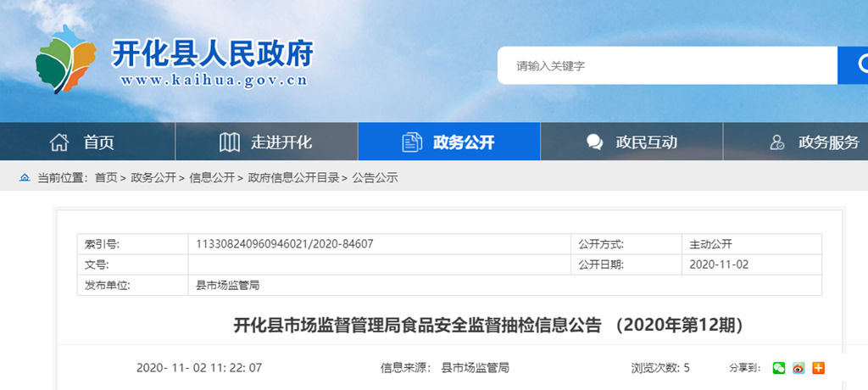The height and width of the screenshot is (390, 868).
Task: Click the 发布单位 label cell
Action: tap(133, 286)
